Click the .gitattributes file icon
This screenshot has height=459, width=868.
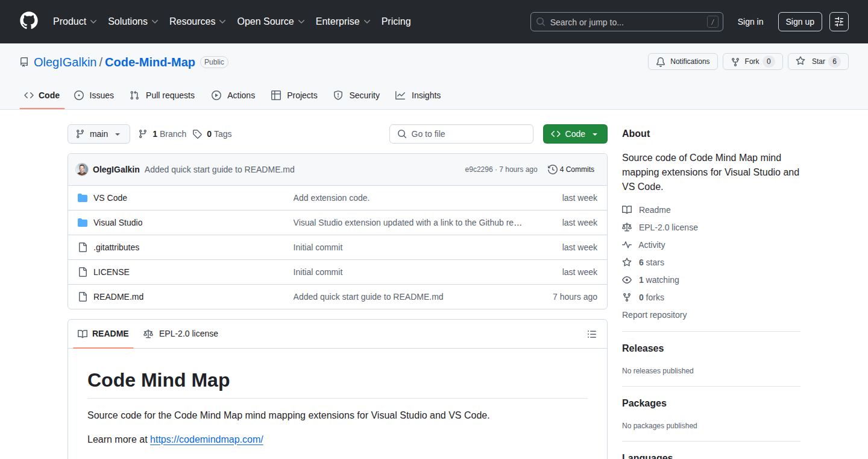coord(83,247)
